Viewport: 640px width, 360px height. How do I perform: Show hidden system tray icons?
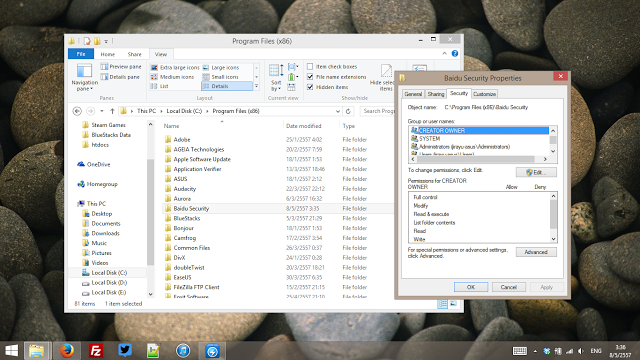click(x=535, y=351)
